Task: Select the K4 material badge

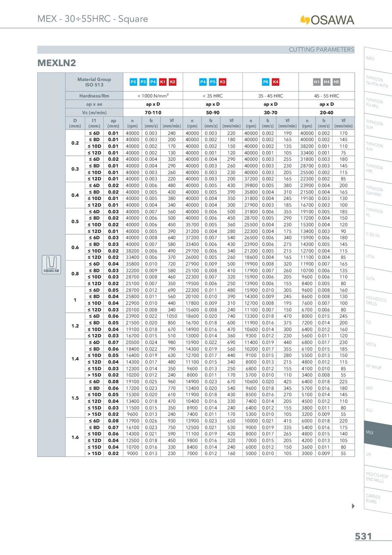Action: [275, 82]
